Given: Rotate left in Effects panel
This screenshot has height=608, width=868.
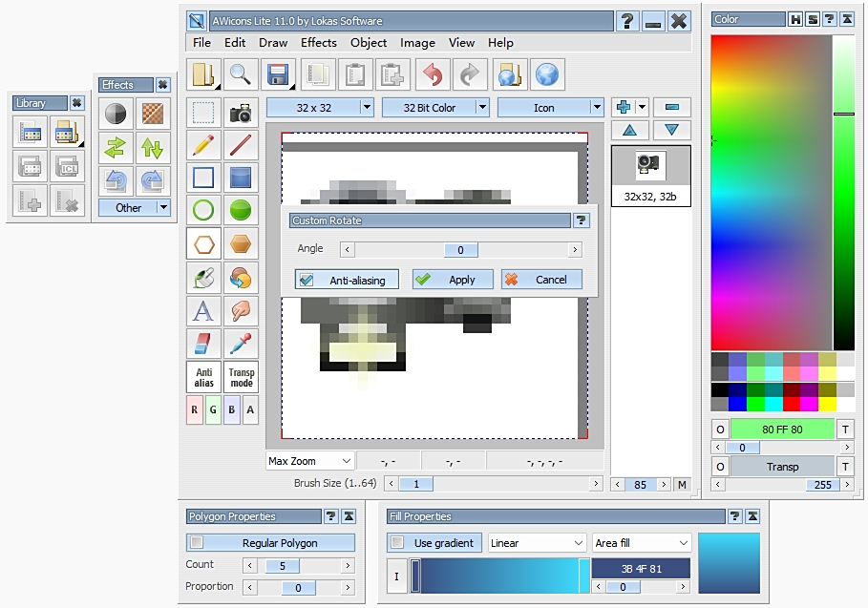Looking at the screenshot, I should tap(116, 181).
